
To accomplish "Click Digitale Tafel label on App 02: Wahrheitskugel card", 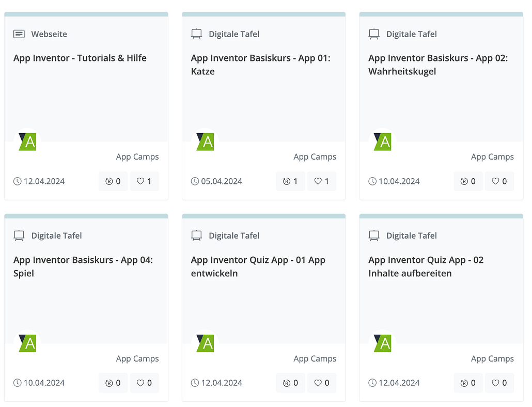I will pyautogui.click(x=412, y=34).
